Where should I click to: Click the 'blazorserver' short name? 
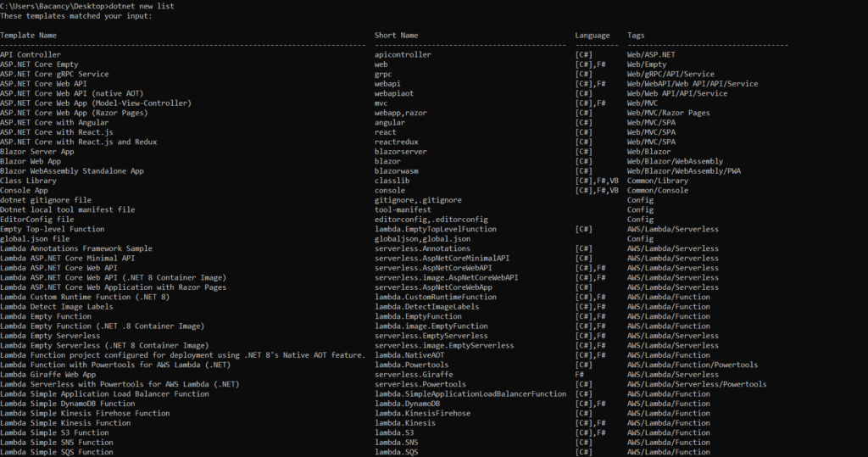401,151
